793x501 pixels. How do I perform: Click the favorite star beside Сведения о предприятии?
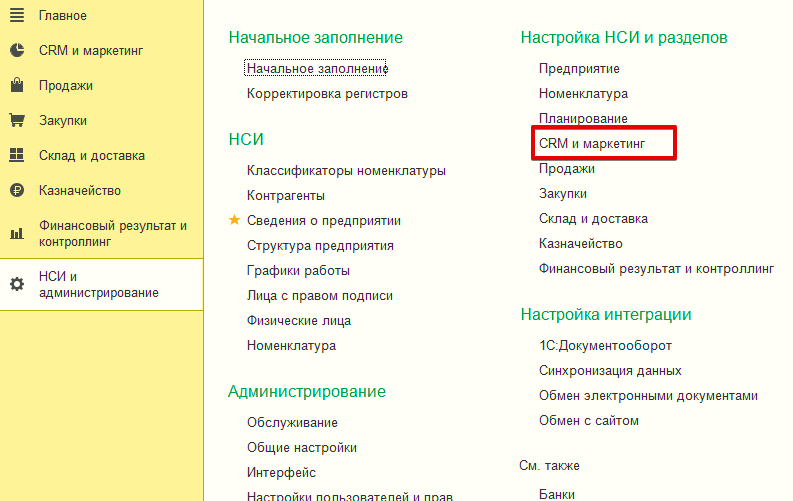234,220
